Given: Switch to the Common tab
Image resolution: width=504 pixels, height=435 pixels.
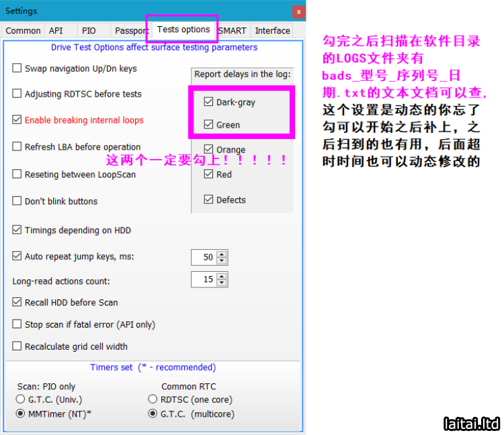Looking at the screenshot, I should (23, 31).
